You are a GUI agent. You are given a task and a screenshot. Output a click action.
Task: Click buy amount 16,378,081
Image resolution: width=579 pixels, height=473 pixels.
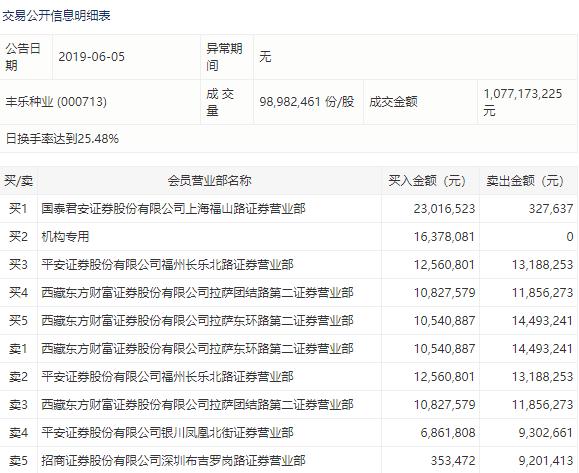[444, 237]
